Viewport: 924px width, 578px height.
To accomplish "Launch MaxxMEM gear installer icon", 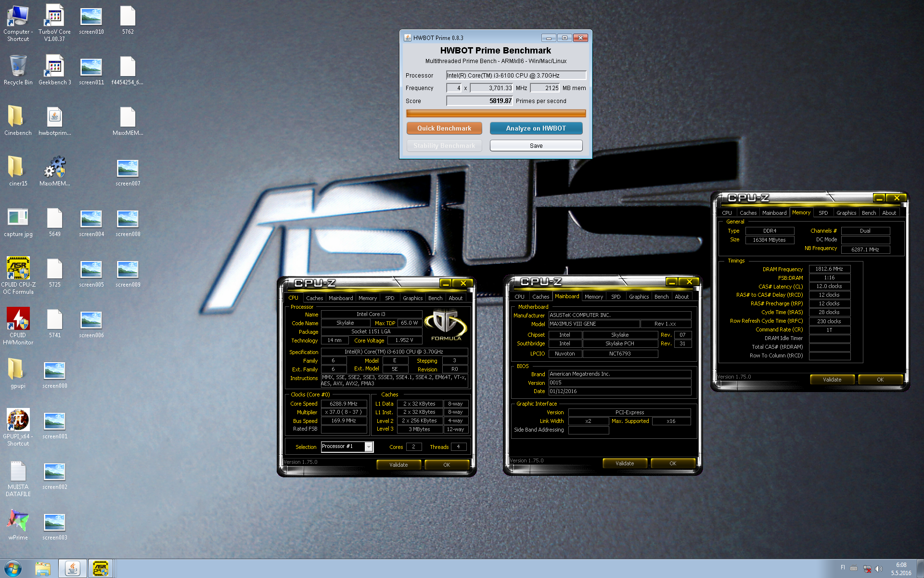I will click(x=54, y=171).
